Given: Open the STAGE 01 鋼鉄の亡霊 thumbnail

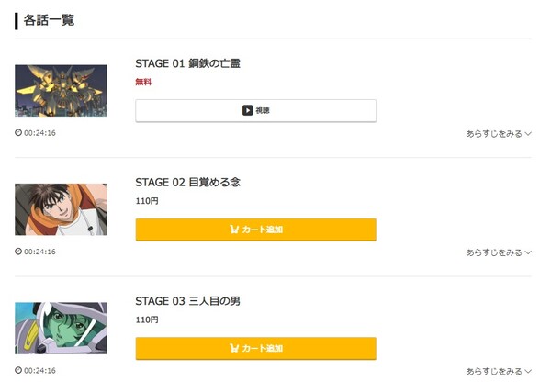Looking at the screenshot, I should [x=61, y=90].
